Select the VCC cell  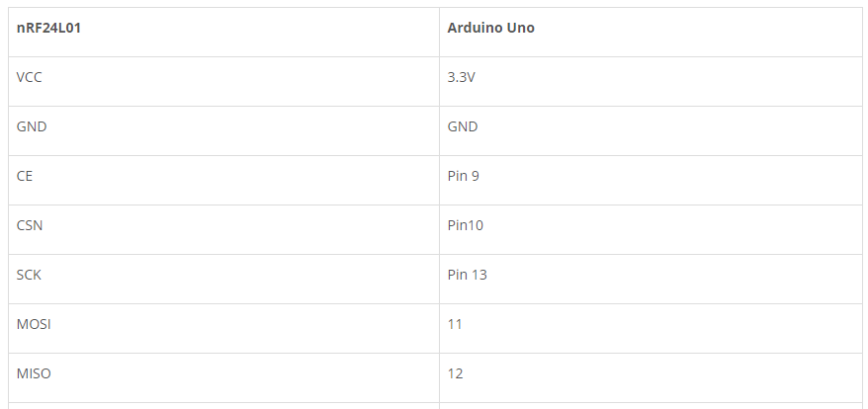[x=223, y=81]
